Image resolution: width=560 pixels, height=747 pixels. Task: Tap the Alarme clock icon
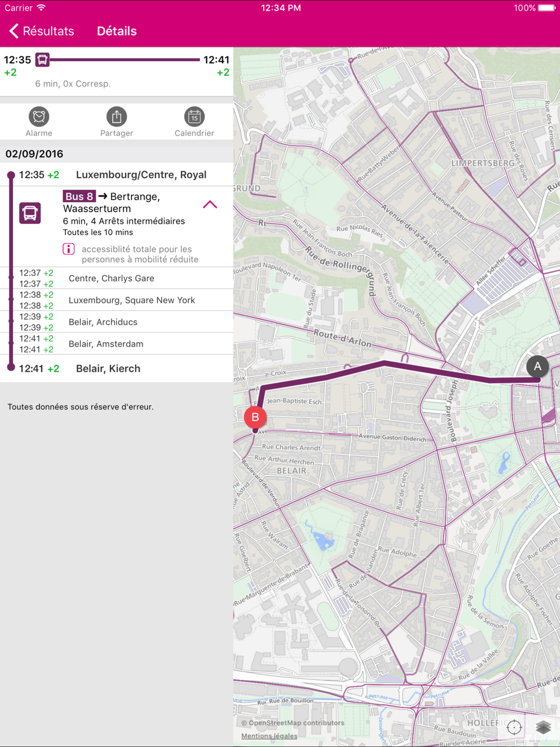[x=39, y=117]
